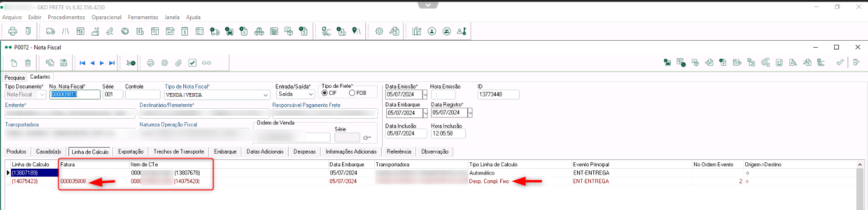
Task: Open the Data Emissão date picker arrow
Action: click(425, 94)
